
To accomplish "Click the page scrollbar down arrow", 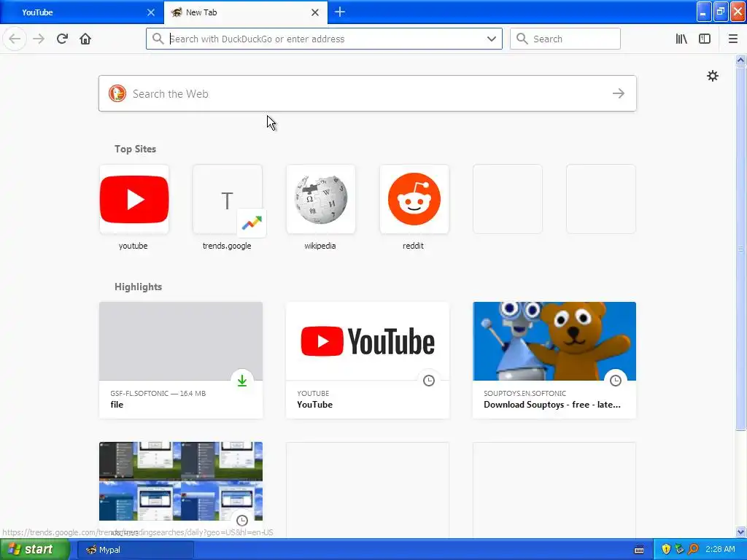I will tap(741, 532).
